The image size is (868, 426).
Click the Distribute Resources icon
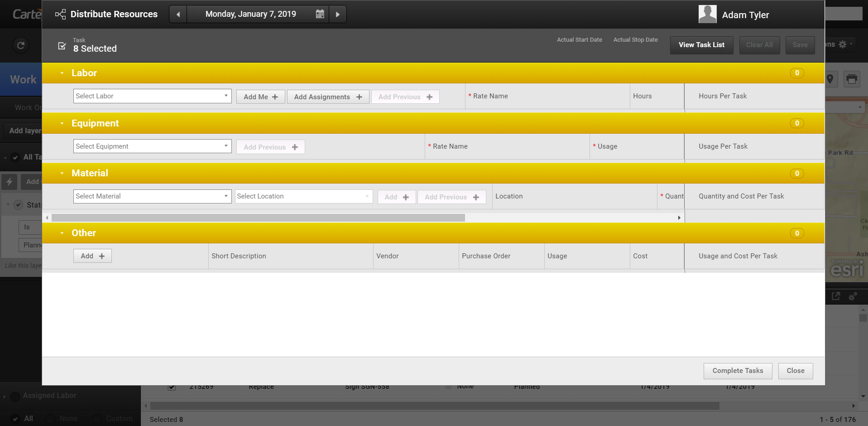(60, 14)
